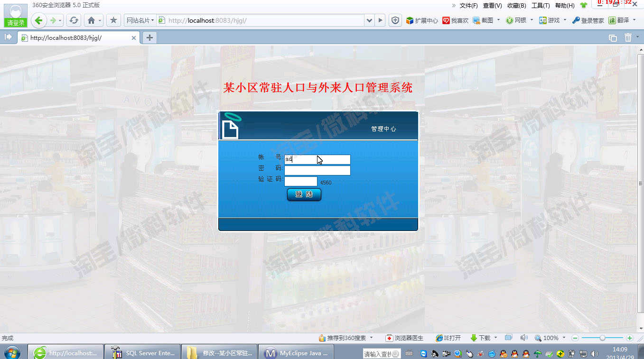This screenshot has width=644, height=359.
Task: Open 浏览器医生 browser doctor
Action: pyautogui.click(x=404, y=338)
